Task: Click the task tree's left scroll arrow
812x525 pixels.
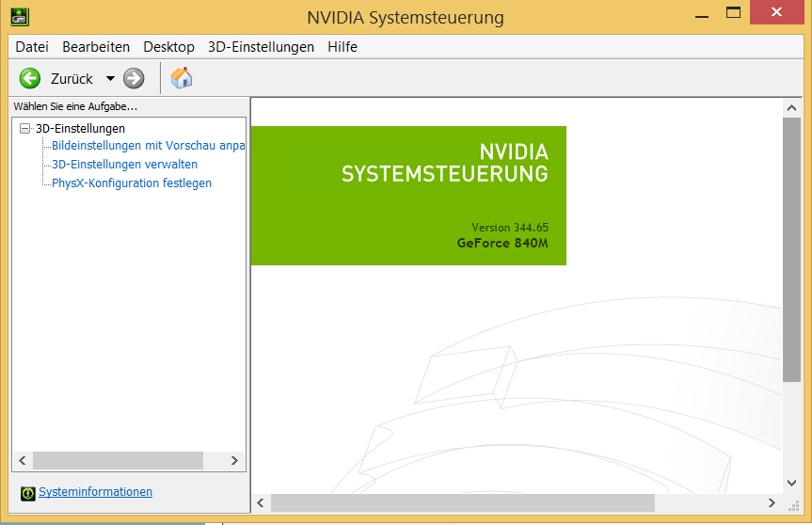Action: (x=23, y=460)
